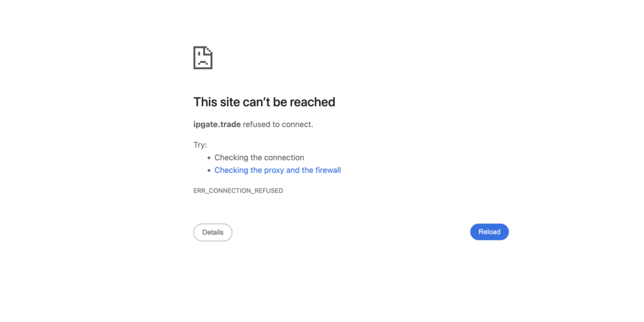Click the "Try:" label
Image resolution: width=644 pixels, height=322 pixels.
point(200,145)
